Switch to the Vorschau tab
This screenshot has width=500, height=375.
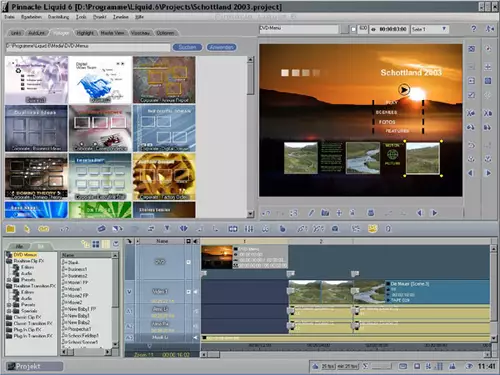tap(140, 33)
